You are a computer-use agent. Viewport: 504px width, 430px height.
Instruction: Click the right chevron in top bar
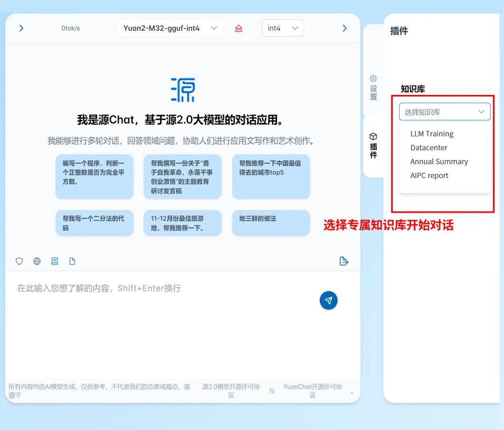point(345,28)
